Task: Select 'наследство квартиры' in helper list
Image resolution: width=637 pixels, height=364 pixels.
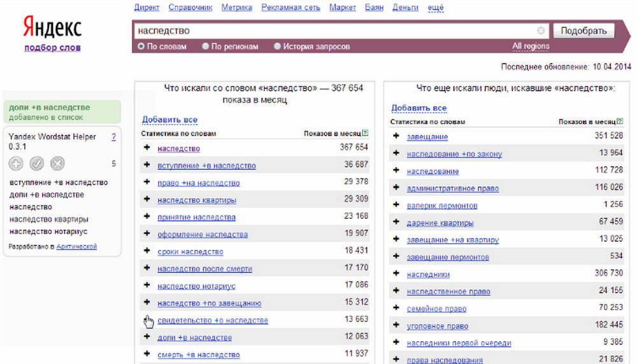Action: 49,219
